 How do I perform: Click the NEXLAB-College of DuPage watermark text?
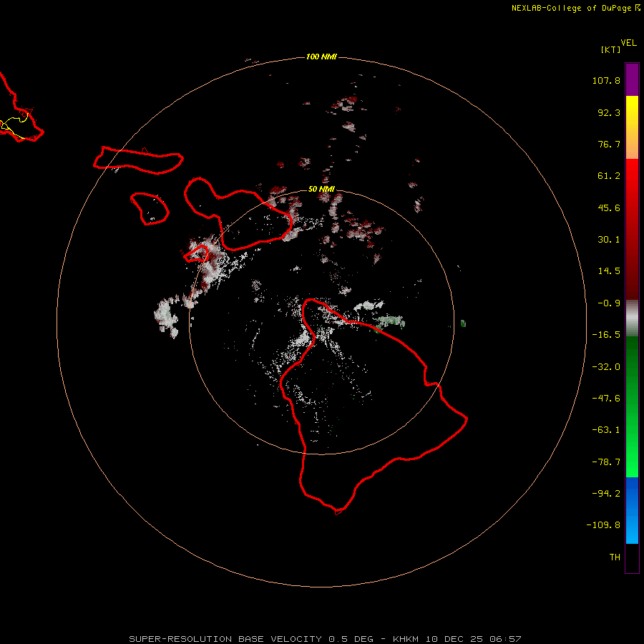pyautogui.click(x=576, y=8)
